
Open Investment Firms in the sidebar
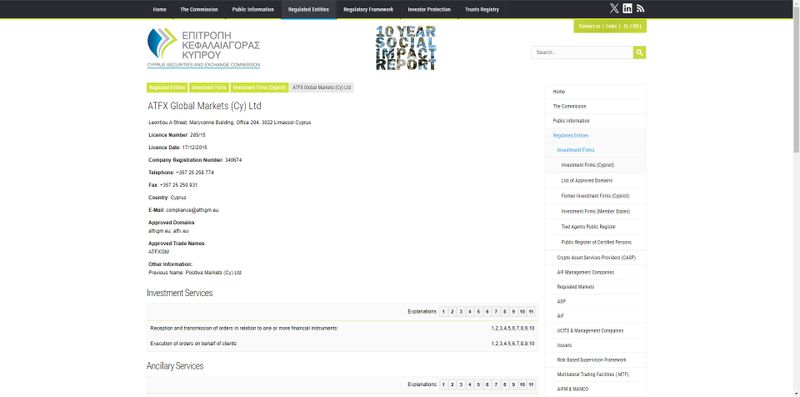pos(595,151)
